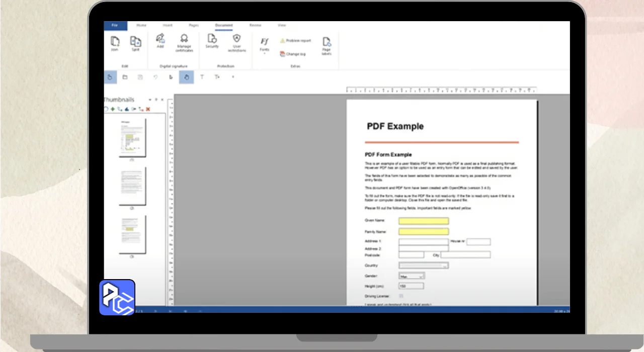Click the Address 1 field
This screenshot has width=644, height=352.
pos(424,242)
